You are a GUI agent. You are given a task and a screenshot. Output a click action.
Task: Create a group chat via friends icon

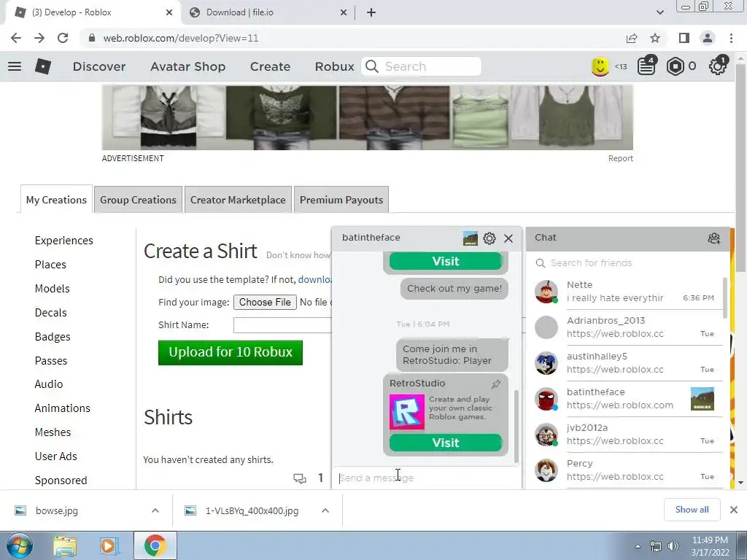click(x=713, y=238)
